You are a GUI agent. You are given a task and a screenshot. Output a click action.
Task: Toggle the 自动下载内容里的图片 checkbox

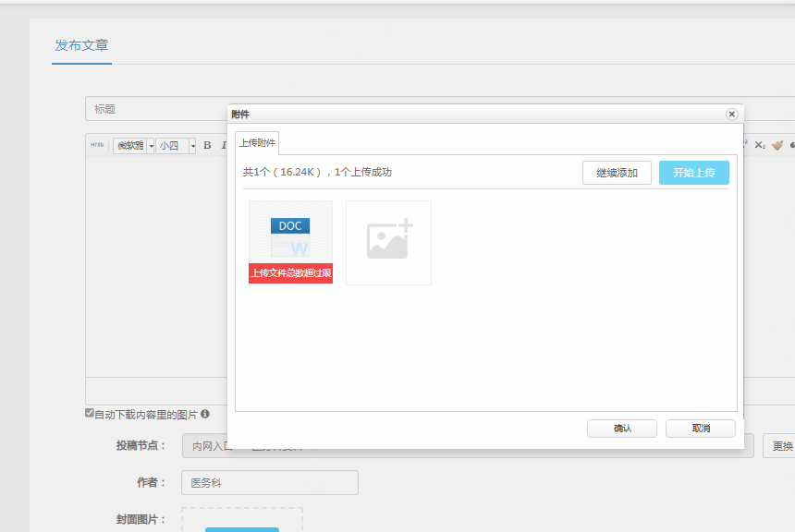(x=90, y=414)
